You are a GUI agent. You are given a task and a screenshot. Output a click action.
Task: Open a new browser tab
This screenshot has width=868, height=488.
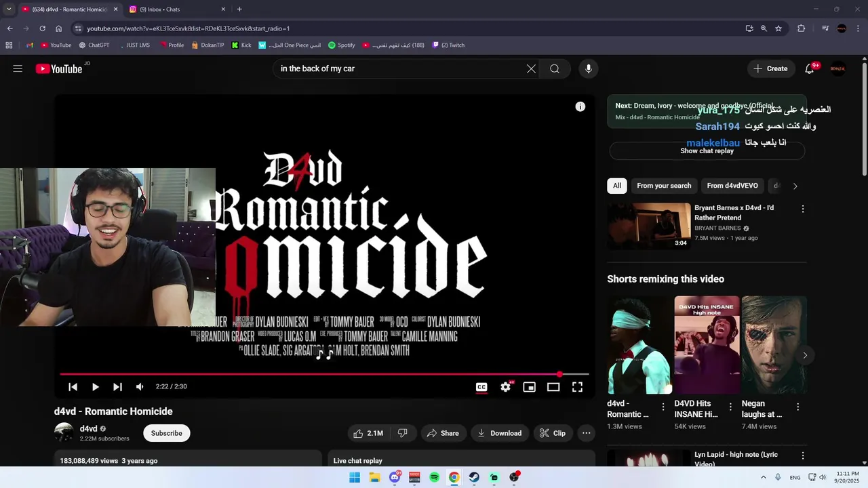point(239,9)
